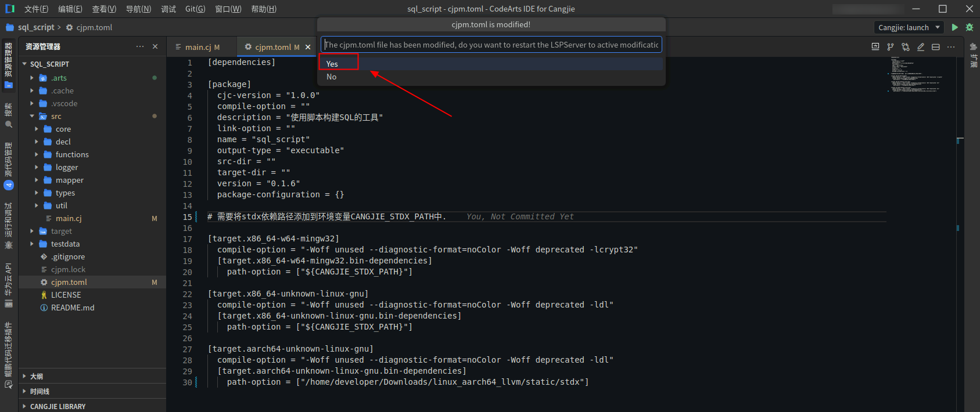Click the git branch icon in editor toolbar

point(891,47)
